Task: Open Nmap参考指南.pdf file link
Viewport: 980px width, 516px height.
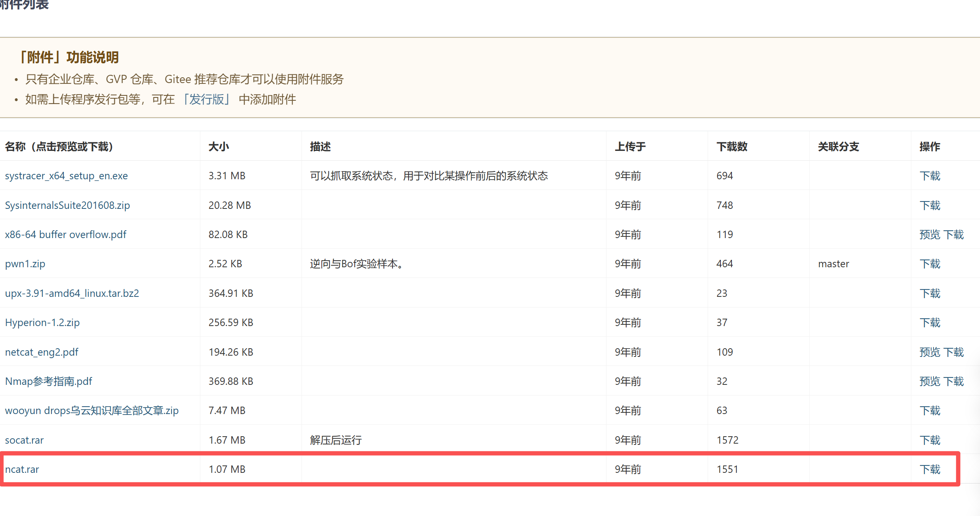Action: tap(49, 381)
